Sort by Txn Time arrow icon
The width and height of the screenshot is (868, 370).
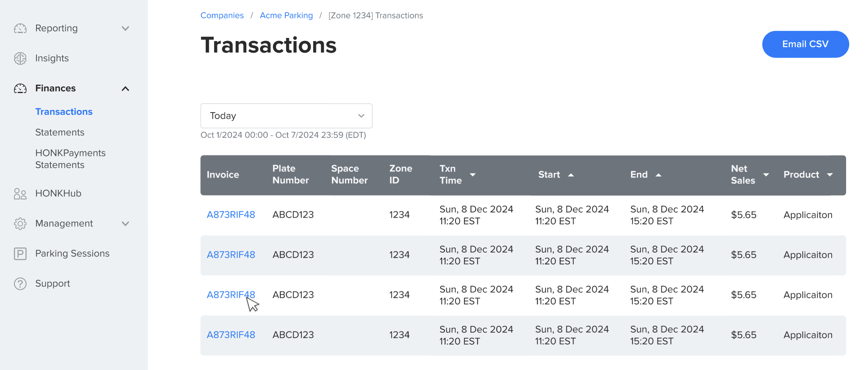pos(473,175)
